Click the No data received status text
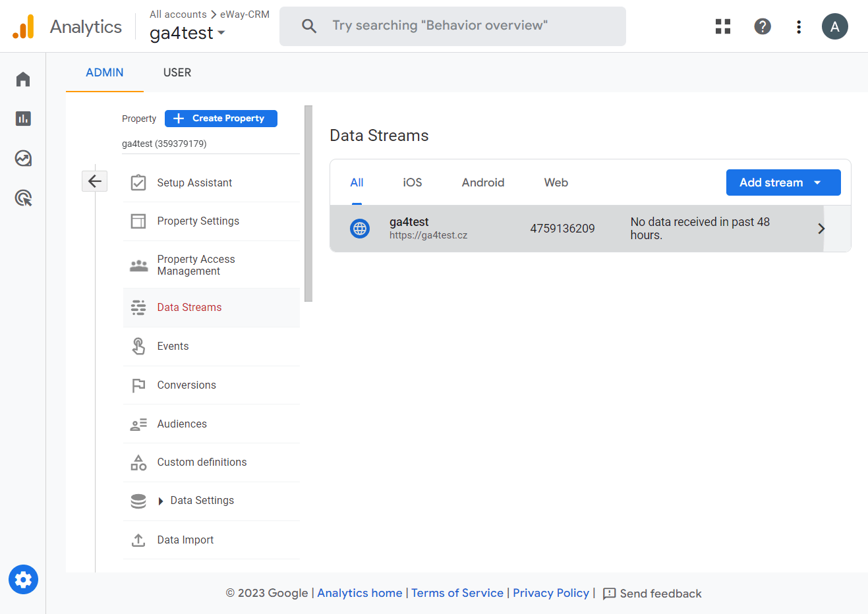Screen dimensions: 868x614 pos(700,229)
